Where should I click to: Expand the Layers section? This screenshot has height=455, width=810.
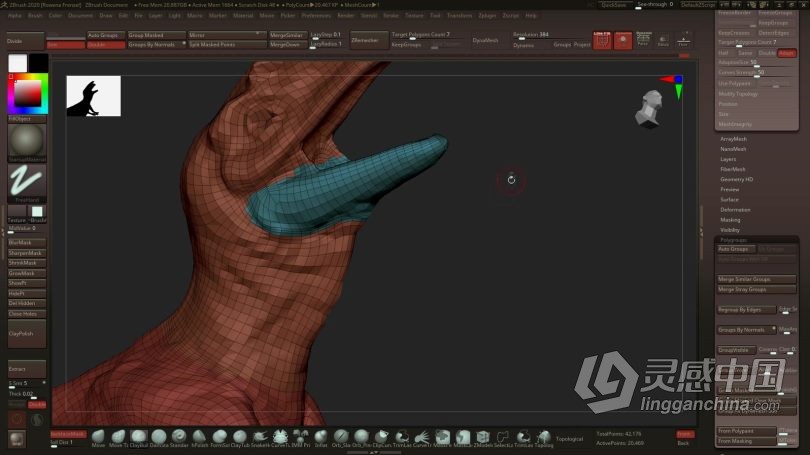pos(728,159)
